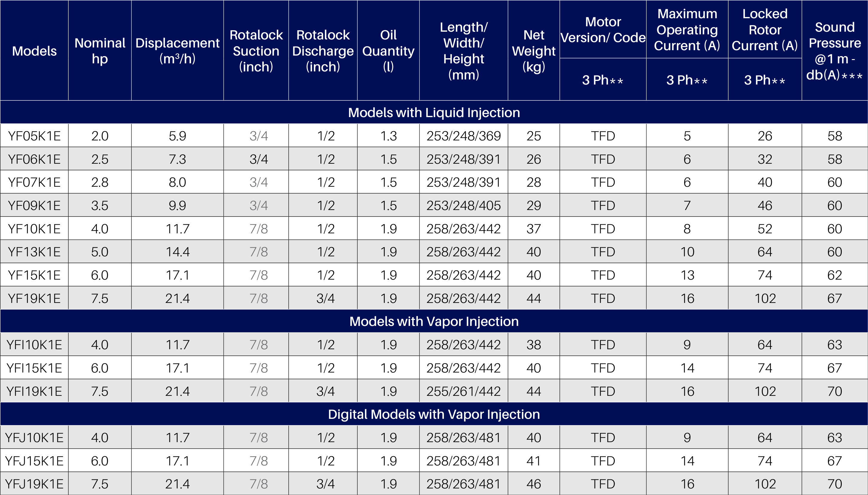
Task: Click dimensions 253/248/369
Action: (464, 136)
